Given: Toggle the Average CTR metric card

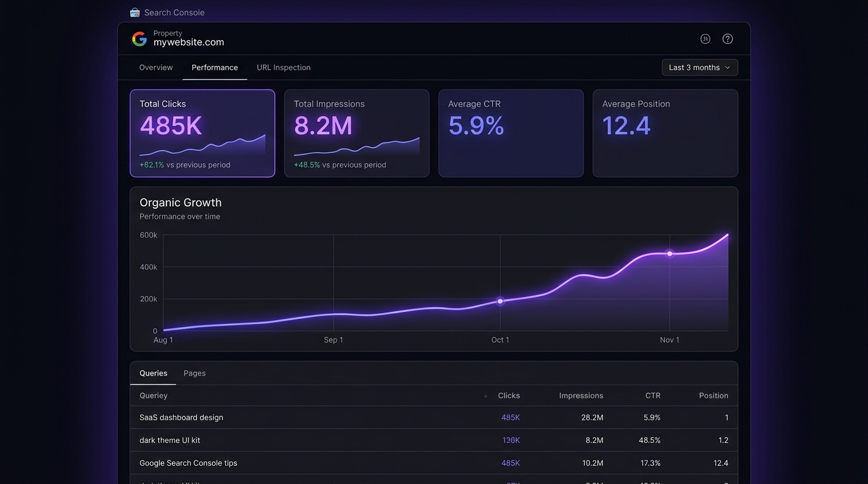Looking at the screenshot, I should point(511,133).
